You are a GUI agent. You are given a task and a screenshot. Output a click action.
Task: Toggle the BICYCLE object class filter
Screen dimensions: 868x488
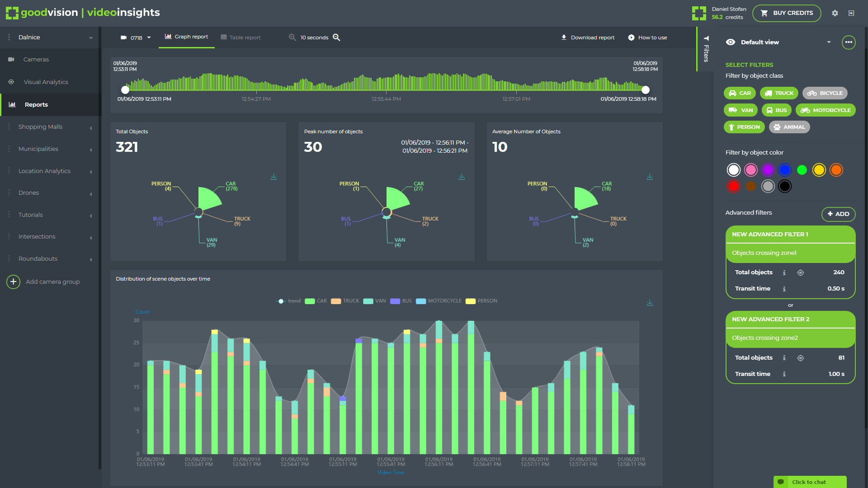click(825, 93)
